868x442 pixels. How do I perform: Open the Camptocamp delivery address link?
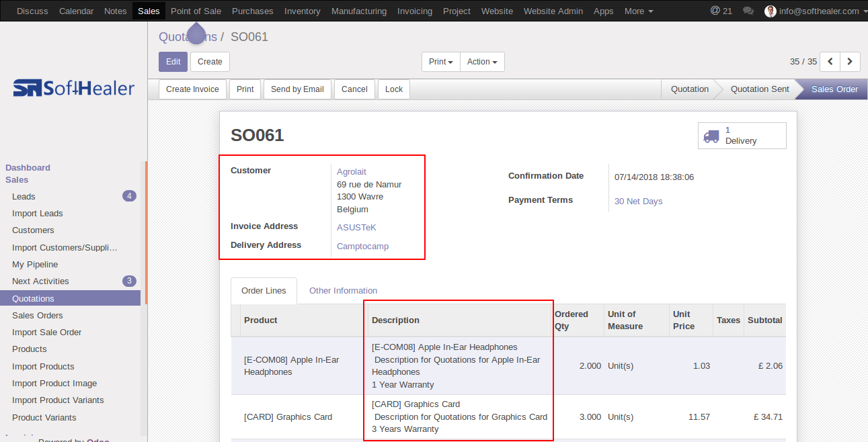click(x=362, y=247)
